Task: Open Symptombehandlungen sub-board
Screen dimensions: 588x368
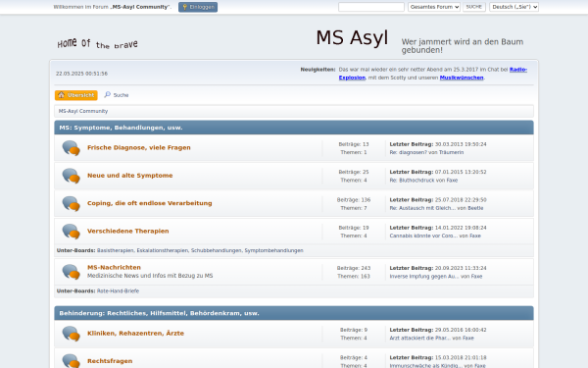Action: (273, 250)
